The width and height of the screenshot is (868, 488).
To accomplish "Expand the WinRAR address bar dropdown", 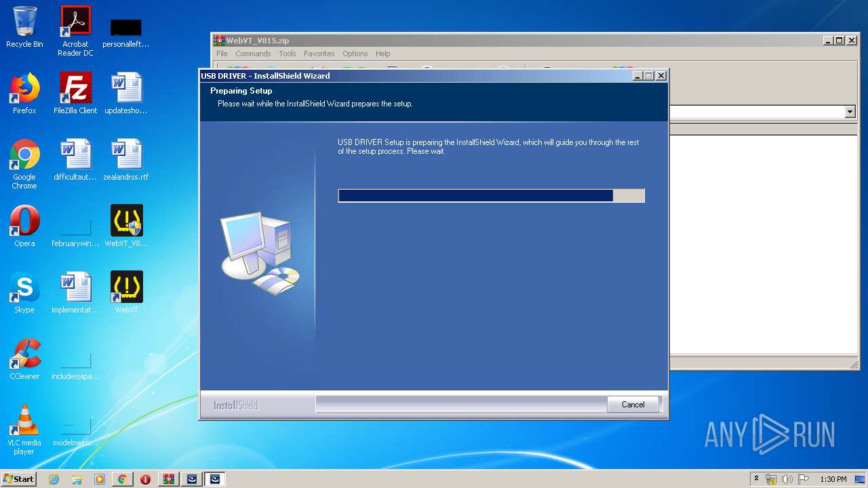I will 850,112.
